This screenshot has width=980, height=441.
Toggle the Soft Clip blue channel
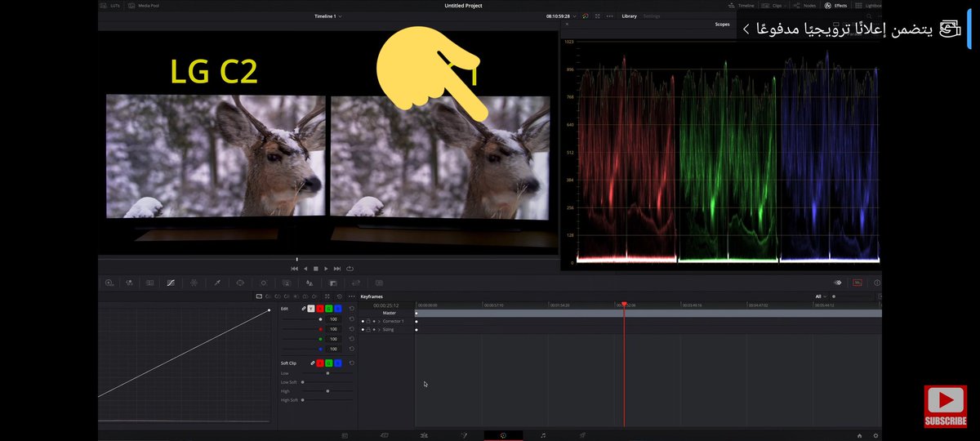pyautogui.click(x=337, y=363)
